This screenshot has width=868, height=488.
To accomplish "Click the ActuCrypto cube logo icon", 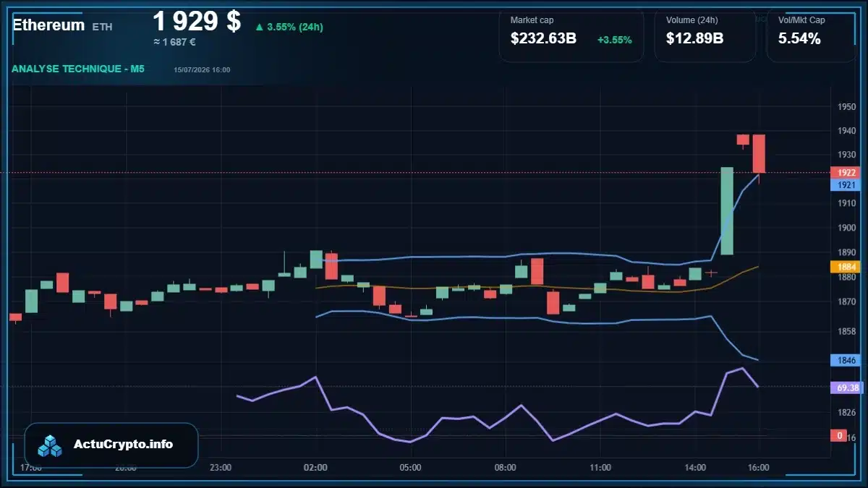I will click(50, 445).
